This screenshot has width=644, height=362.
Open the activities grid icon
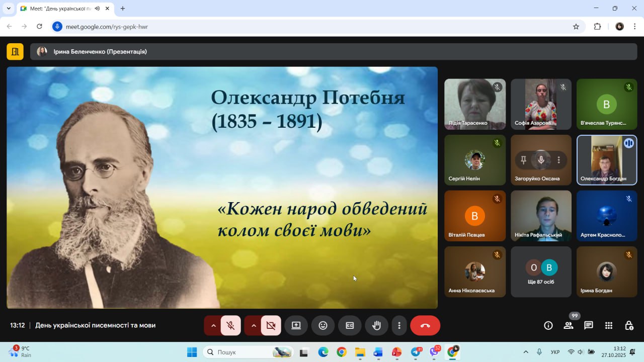[609, 325]
